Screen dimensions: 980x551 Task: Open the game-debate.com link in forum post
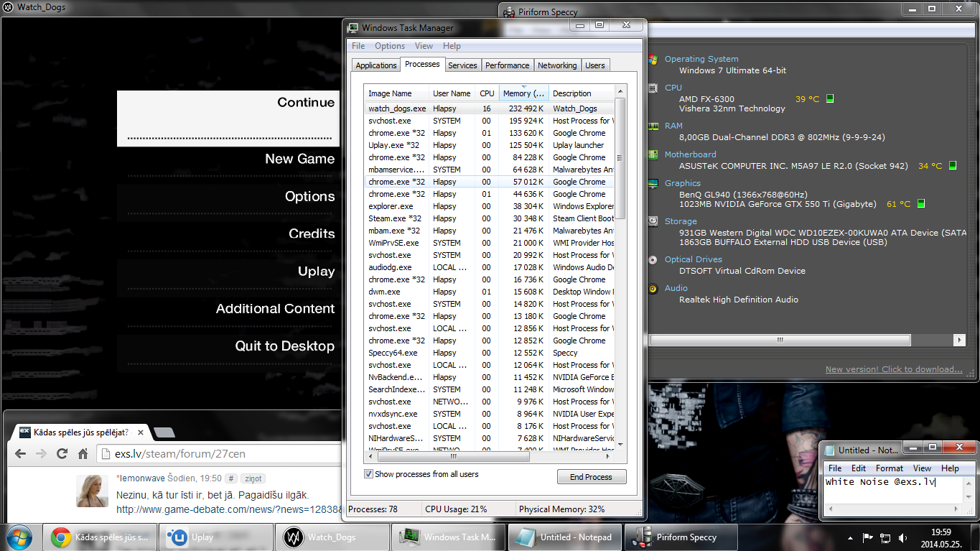[229, 509]
